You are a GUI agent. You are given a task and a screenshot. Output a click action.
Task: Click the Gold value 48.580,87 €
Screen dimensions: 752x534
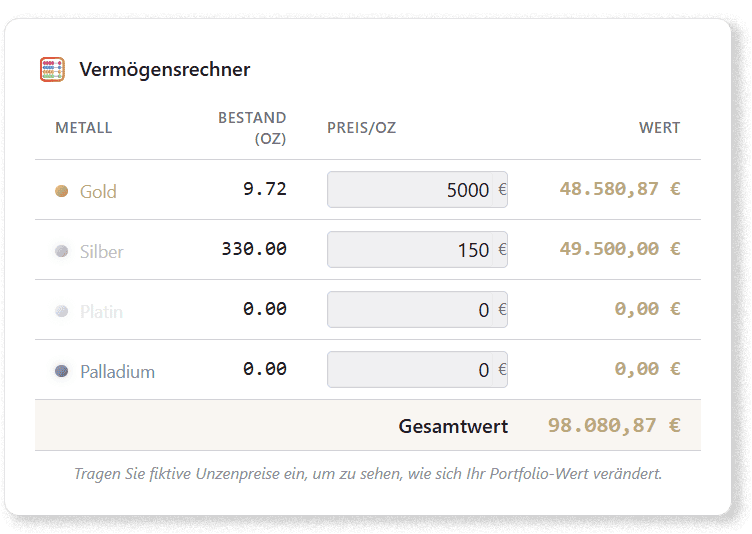(x=619, y=189)
